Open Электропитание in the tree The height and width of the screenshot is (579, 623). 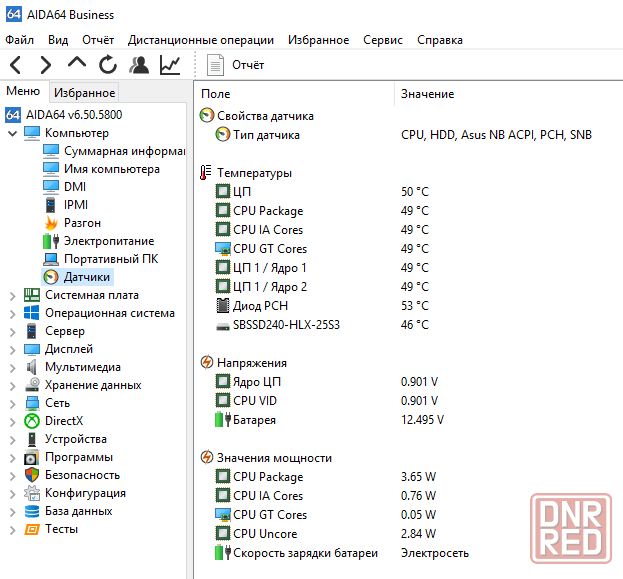pyautogui.click(x=108, y=241)
